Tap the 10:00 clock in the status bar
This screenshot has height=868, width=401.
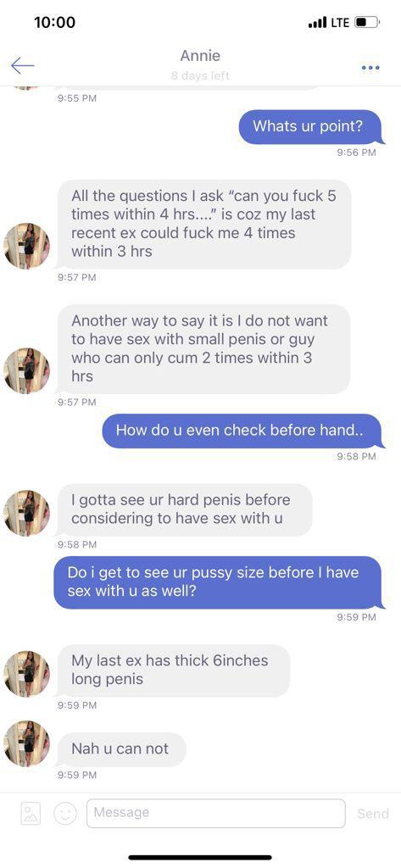coord(54,22)
